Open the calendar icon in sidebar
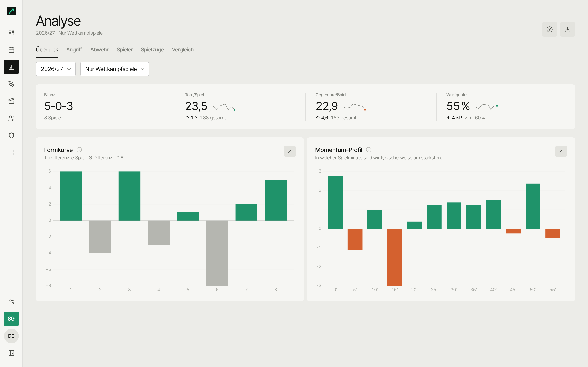Screen dimensions: 588x367 pos(11,50)
